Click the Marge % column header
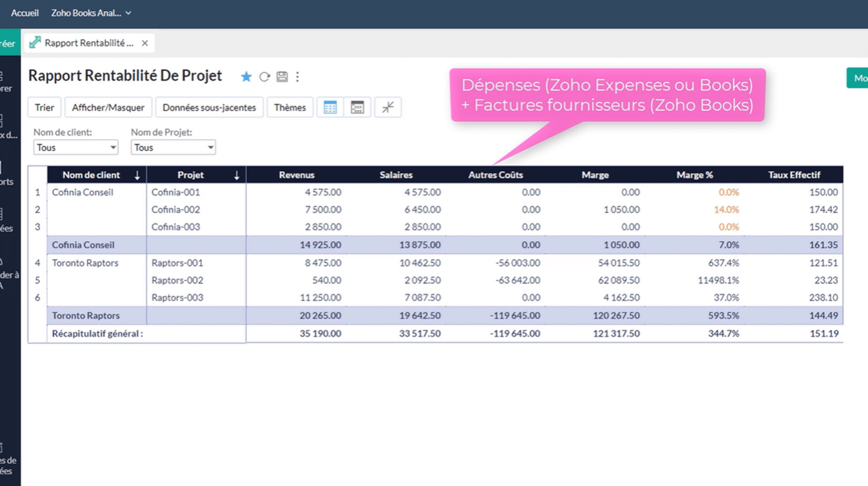The width and height of the screenshot is (868, 486). (x=695, y=175)
